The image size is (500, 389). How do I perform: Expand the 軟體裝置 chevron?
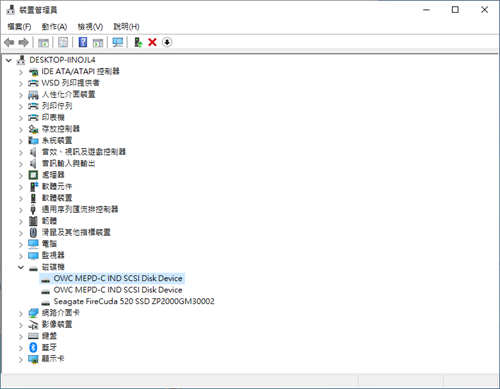pos(21,198)
